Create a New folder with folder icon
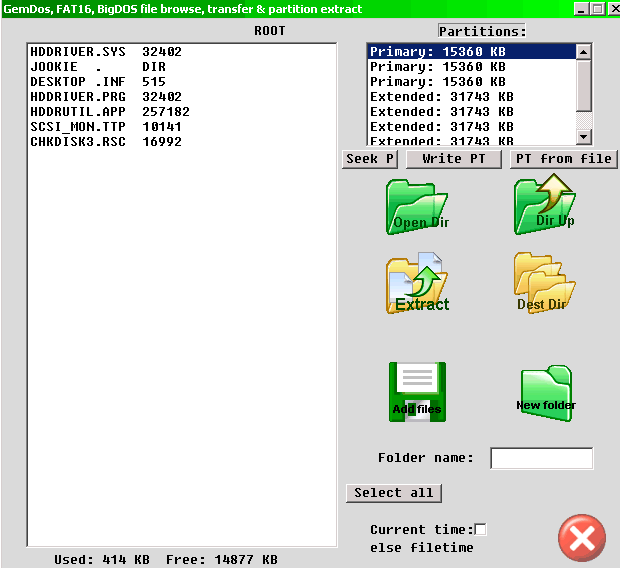The width and height of the screenshot is (620, 568). 546,394
